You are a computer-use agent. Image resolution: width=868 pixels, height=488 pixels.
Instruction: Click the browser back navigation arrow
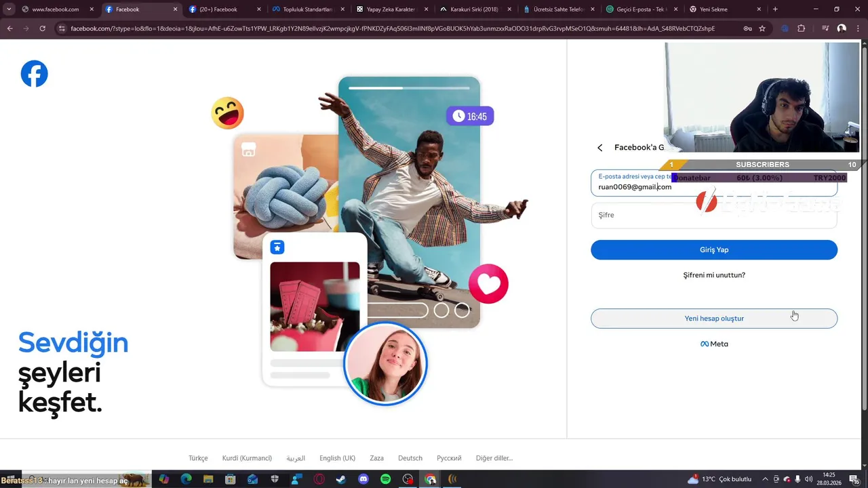click(9, 28)
